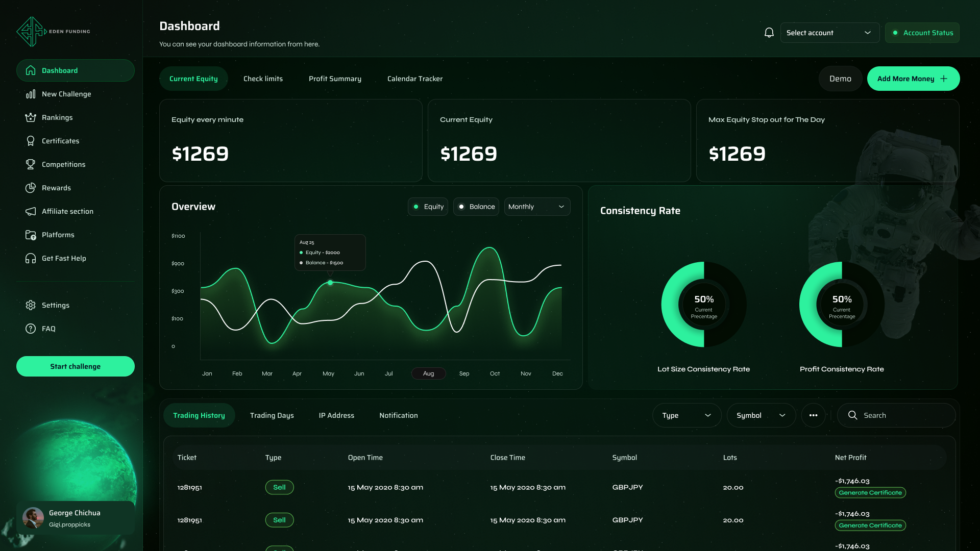
Task: Toggle the Demo account mode
Action: 840,79
